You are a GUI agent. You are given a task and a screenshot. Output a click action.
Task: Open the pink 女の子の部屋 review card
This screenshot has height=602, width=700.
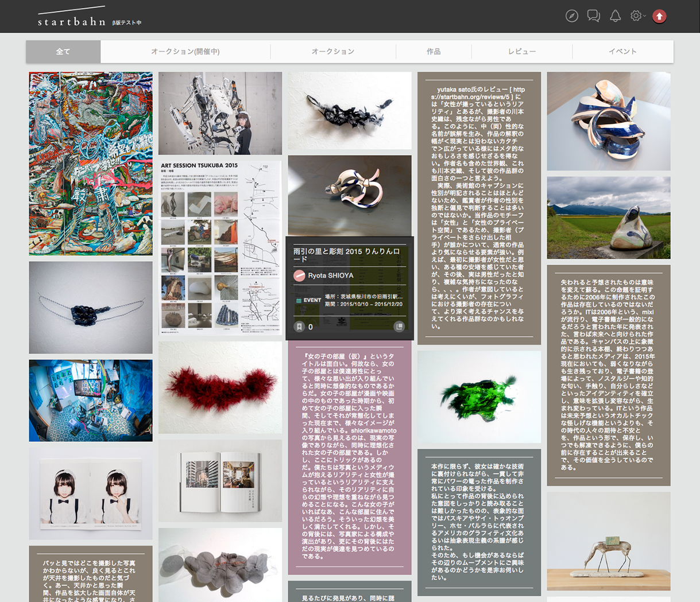(x=350, y=456)
